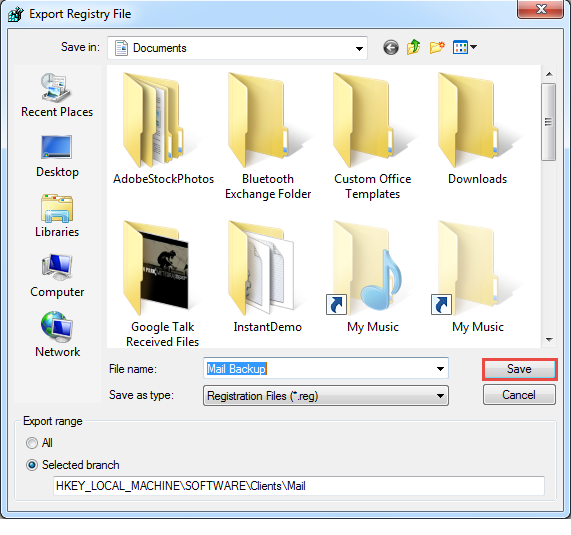This screenshot has height=535, width=571.
Task: Open Recent Places in the sidebar
Action: (57, 95)
